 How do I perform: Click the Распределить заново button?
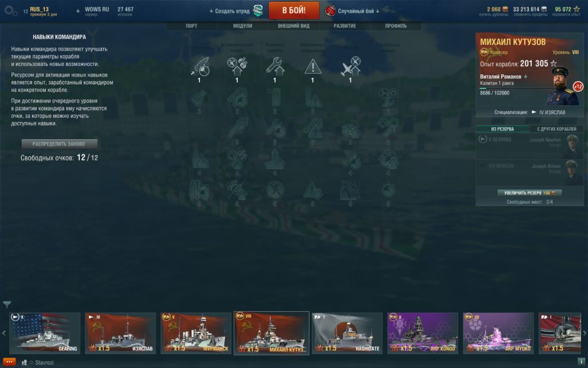point(59,144)
